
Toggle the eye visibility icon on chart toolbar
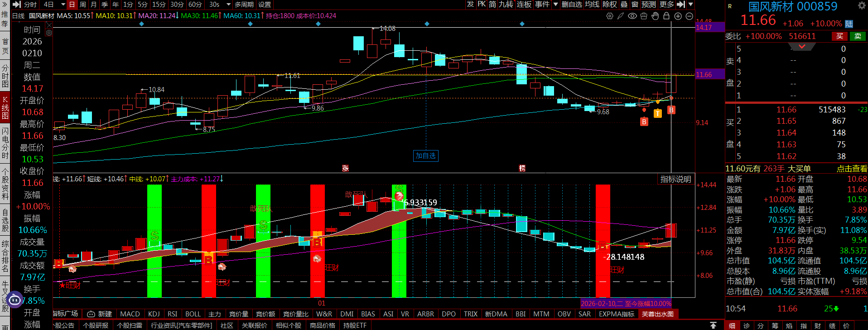(632, 16)
